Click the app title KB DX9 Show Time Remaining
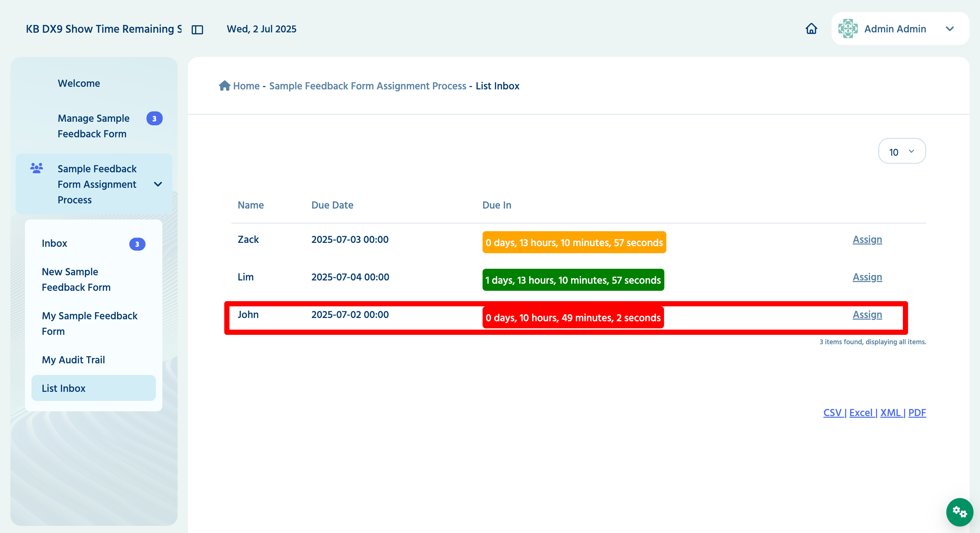 (103, 29)
